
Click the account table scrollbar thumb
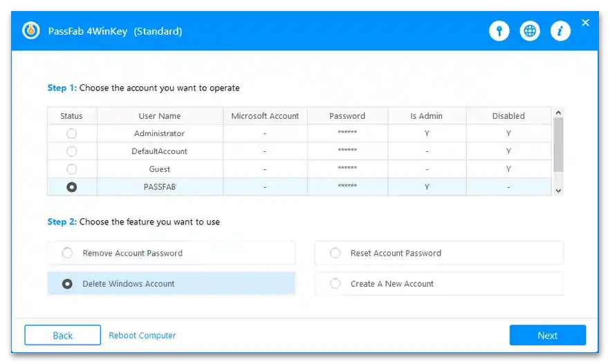pos(558,144)
